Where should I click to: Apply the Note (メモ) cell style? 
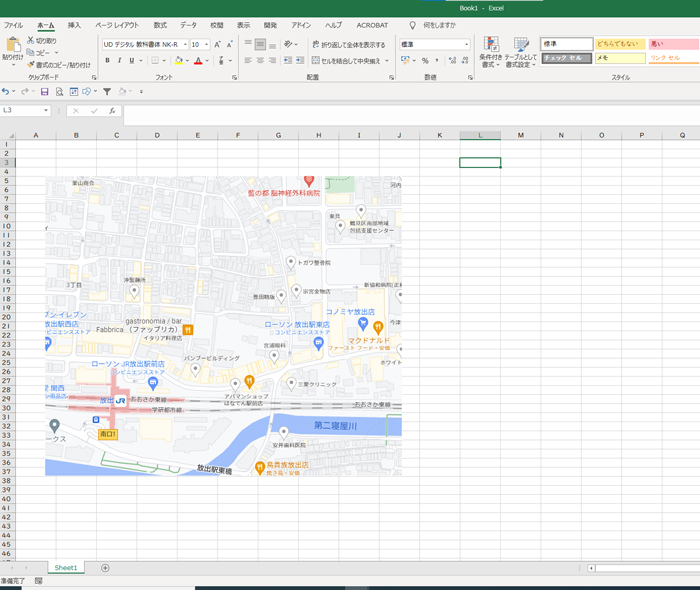tap(620, 58)
